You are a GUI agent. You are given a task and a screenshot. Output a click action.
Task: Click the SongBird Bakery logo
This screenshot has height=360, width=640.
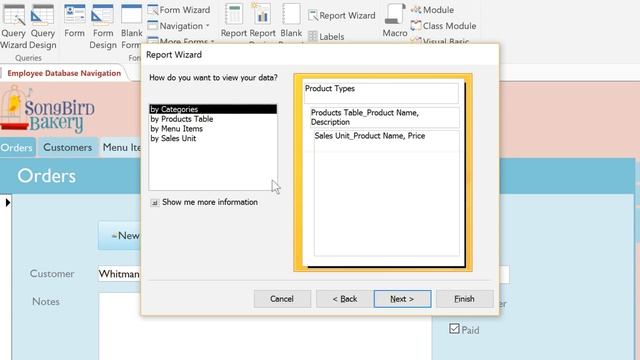point(47,110)
